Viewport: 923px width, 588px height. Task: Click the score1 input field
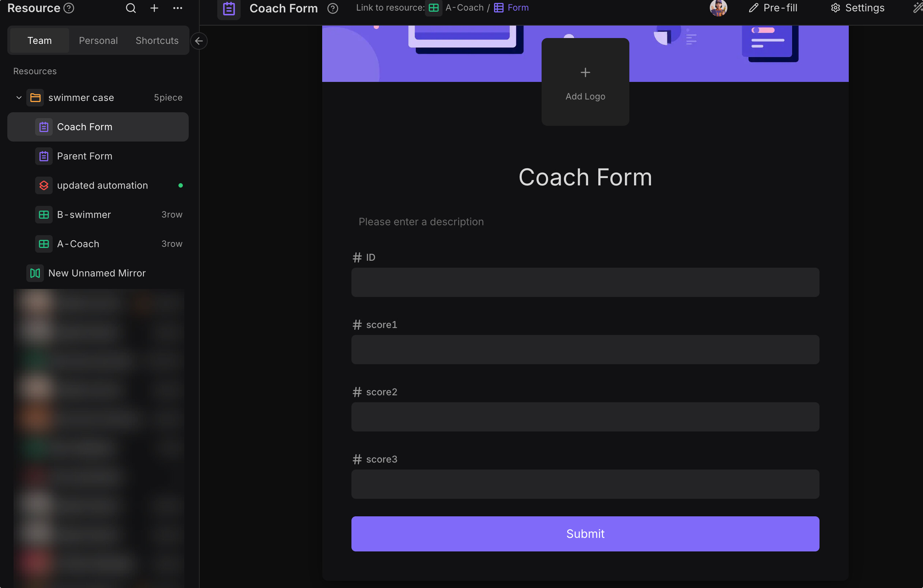[585, 350]
